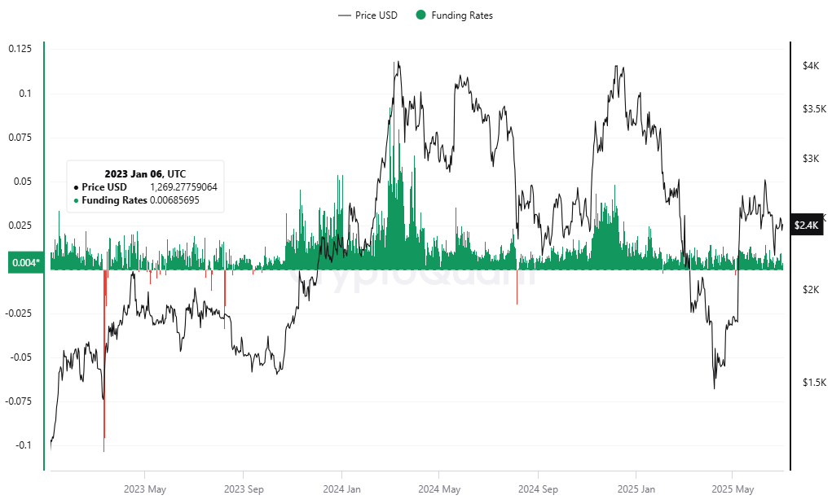The image size is (832, 504).
Task: Click the green 0.004* funding rate tag
Action: pos(24,263)
